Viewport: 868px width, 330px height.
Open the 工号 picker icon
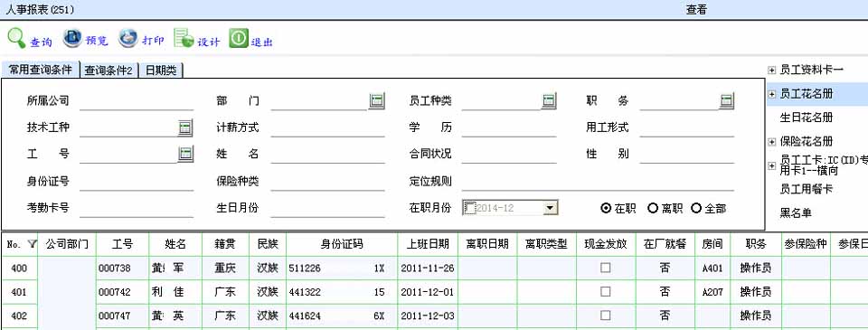185,155
